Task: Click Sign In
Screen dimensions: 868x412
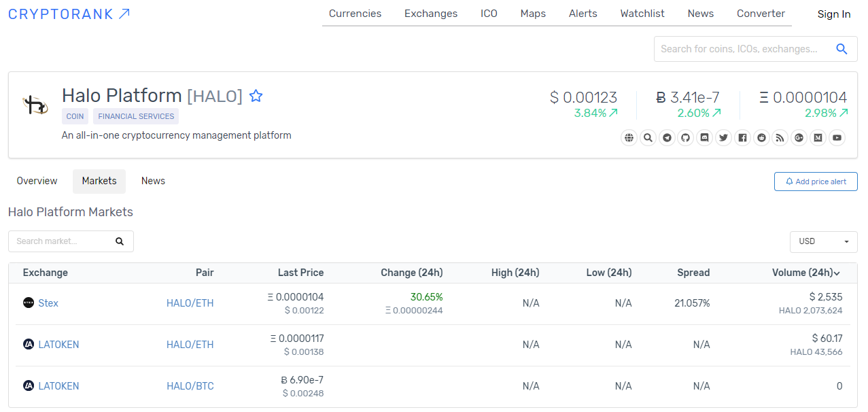Action: [834, 14]
